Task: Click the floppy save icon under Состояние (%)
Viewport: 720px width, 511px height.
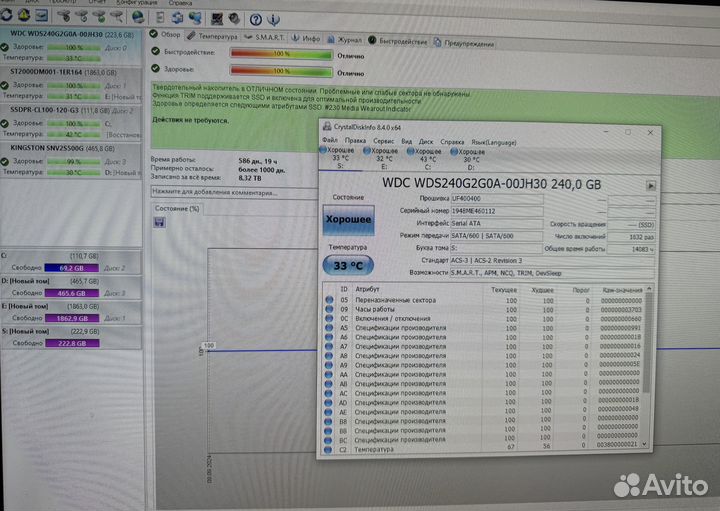Action: [x=159, y=223]
